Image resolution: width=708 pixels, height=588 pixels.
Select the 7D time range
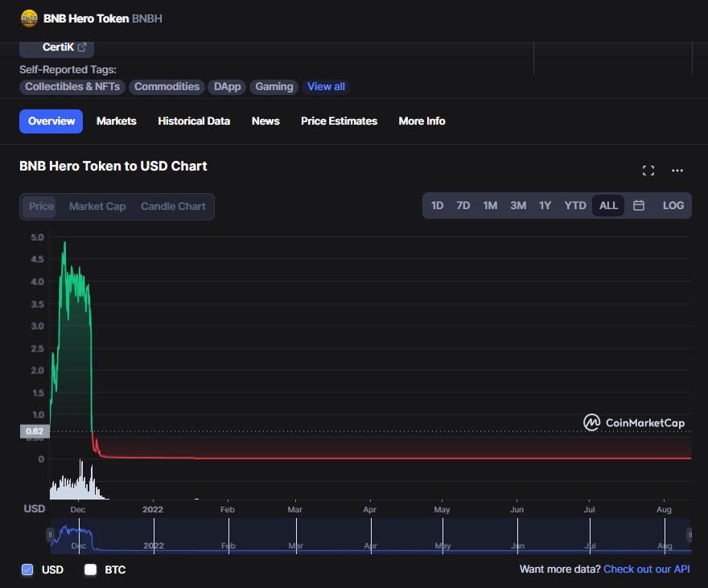pyautogui.click(x=463, y=205)
